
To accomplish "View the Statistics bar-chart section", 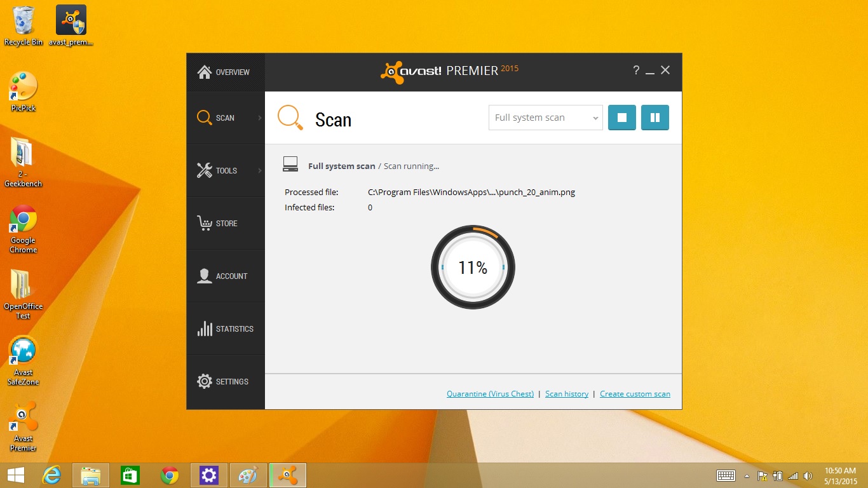I will tap(226, 329).
